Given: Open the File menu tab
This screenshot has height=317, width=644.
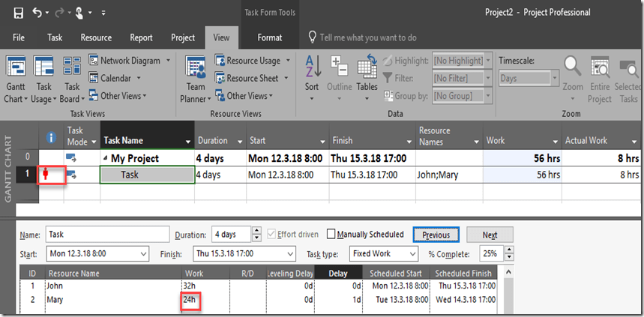Looking at the screenshot, I should 19,37.
